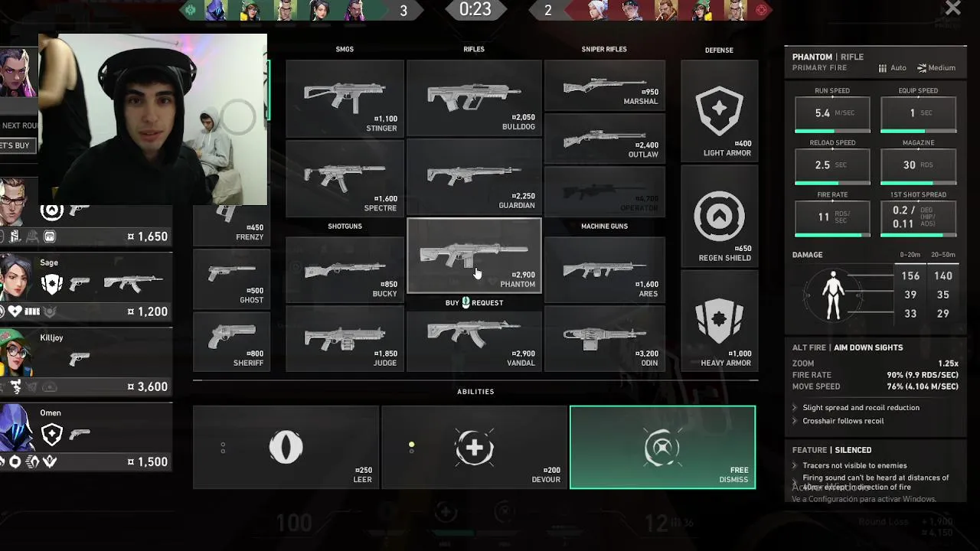This screenshot has height=551, width=980.
Task: Purchase the Guardian rifle
Action: 474,178
